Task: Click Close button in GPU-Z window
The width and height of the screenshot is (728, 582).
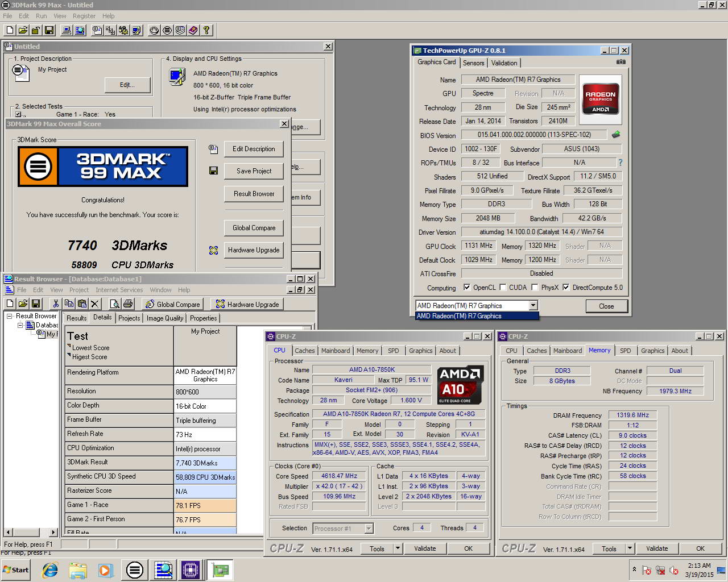Action: (x=606, y=306)
